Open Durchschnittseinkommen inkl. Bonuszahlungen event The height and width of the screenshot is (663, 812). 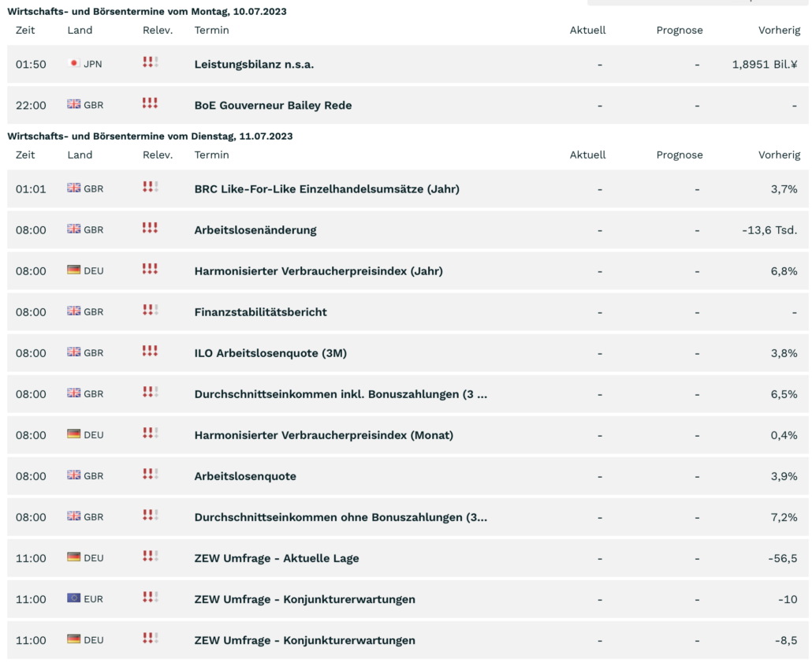coord(341,394)
